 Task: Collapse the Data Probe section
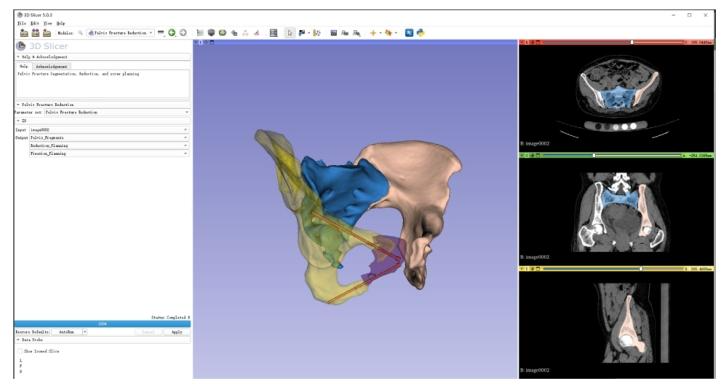click(x=102, y=340)
